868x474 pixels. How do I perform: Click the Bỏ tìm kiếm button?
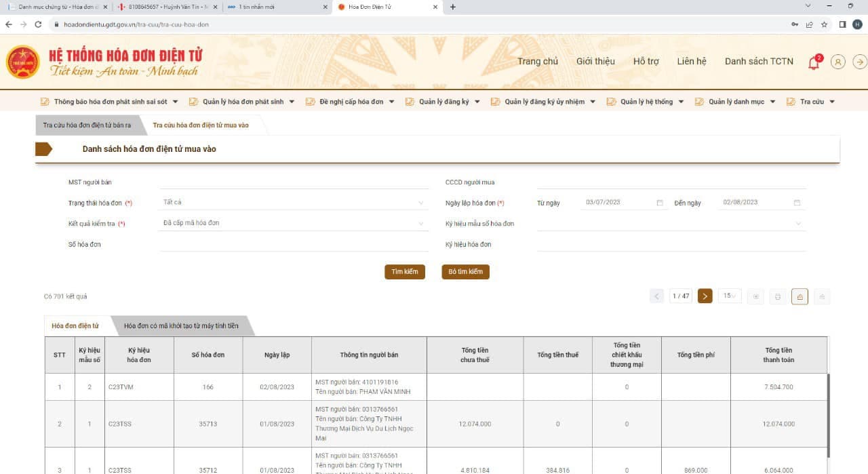tap(465, 272)
